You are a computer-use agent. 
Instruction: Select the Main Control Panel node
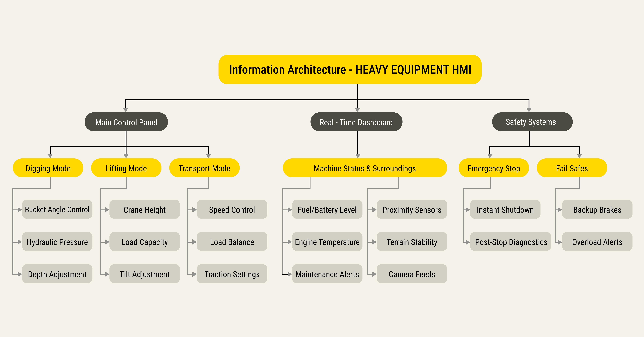click(126, 122)
